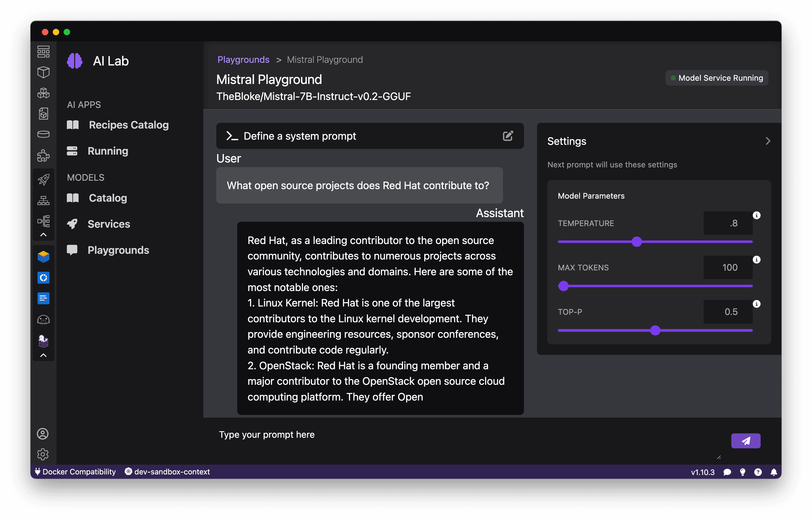Click Define a system prompt bar
This screenshot has height=519, width=812.
pos(370,136)
